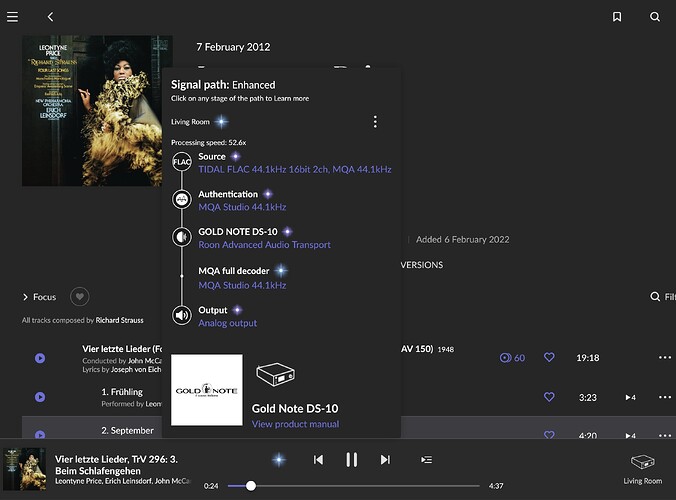The height and width of the screenshot is (500, 676).
Task: Skip to previous track
Action: click(318, 460)
